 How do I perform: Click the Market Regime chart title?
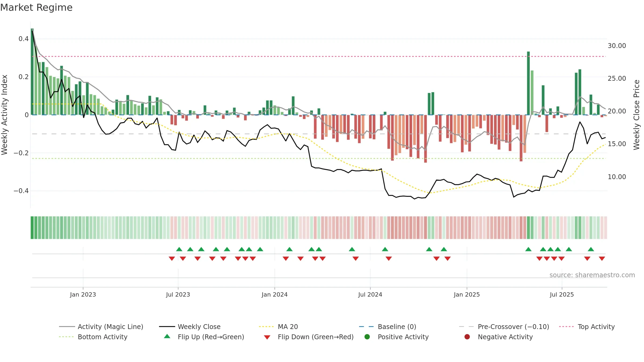tap(36, 8)
